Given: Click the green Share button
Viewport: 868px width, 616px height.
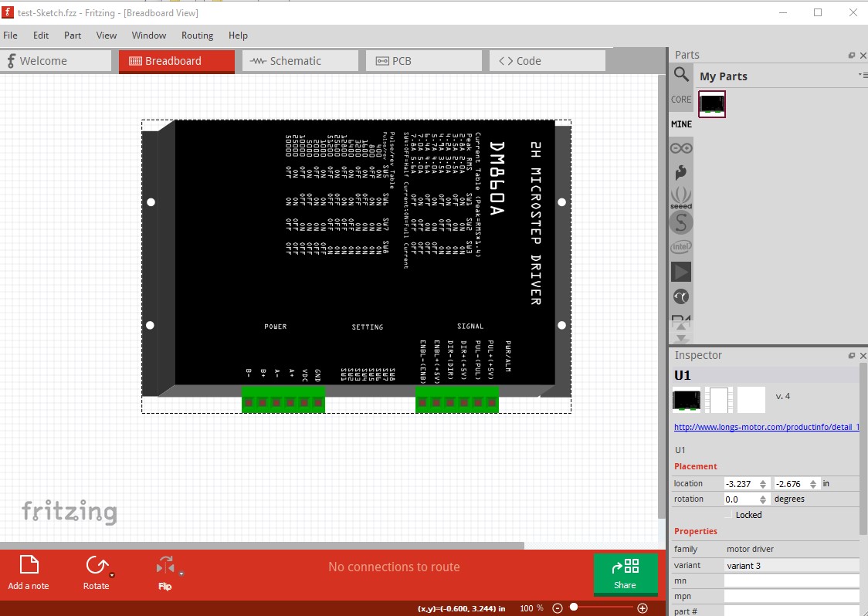Looking at the screenshot, I should tap(626, 574).
